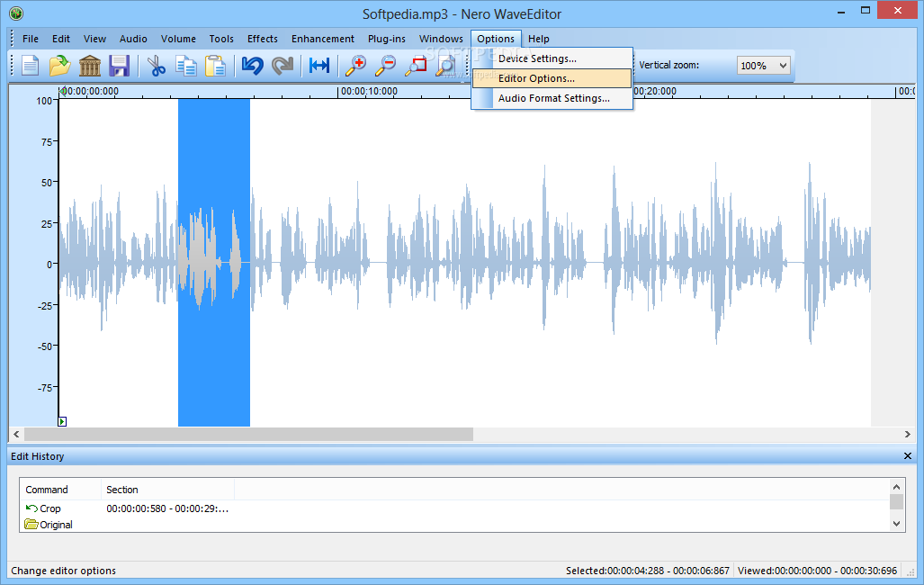Open the Windows menu
This screenshot has width=924, height=585.
441,39
